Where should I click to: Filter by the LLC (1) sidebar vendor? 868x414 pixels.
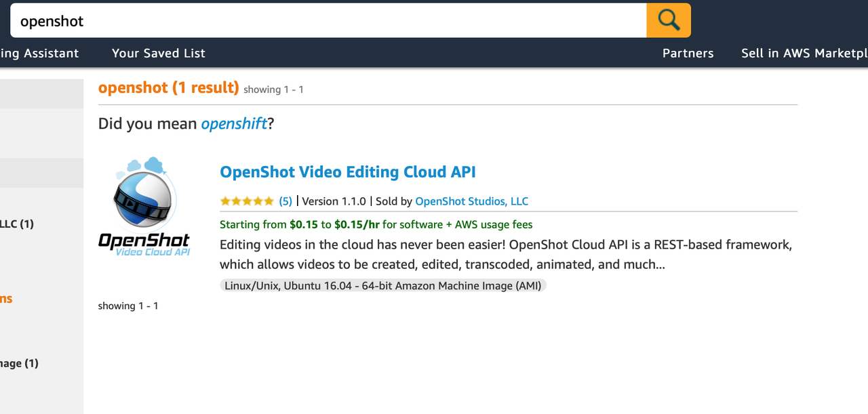17,224
